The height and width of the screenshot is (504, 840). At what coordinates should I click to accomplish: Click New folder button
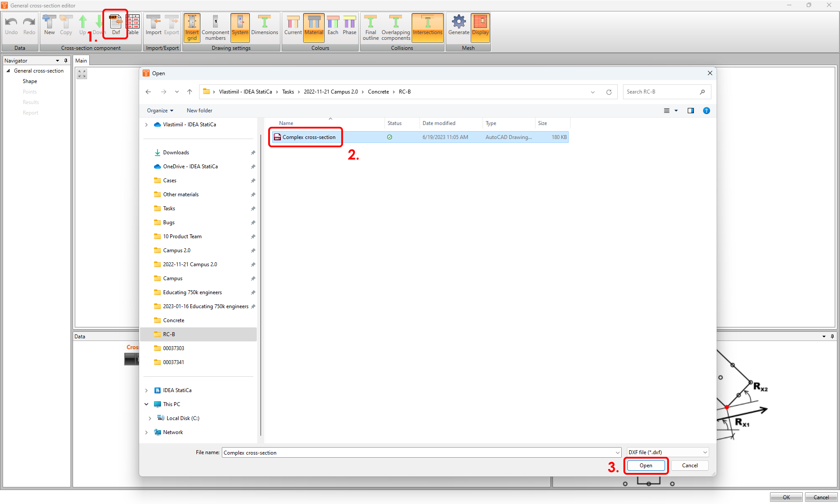[x=199, y=111]
